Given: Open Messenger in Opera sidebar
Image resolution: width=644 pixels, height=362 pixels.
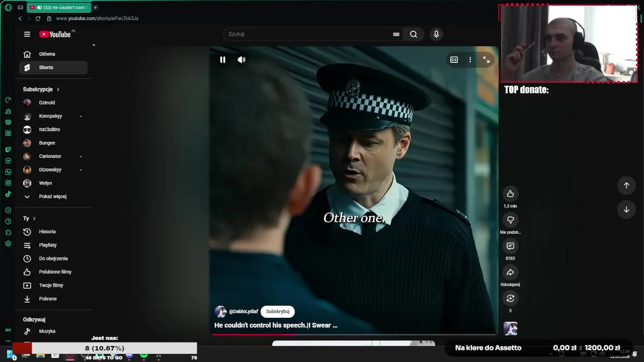Looking at the screenshot, I should point(8,161).
